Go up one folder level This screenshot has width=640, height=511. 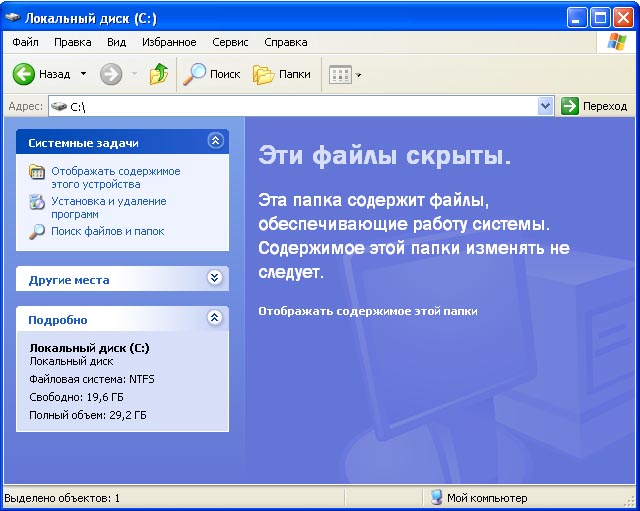point(159,74)
